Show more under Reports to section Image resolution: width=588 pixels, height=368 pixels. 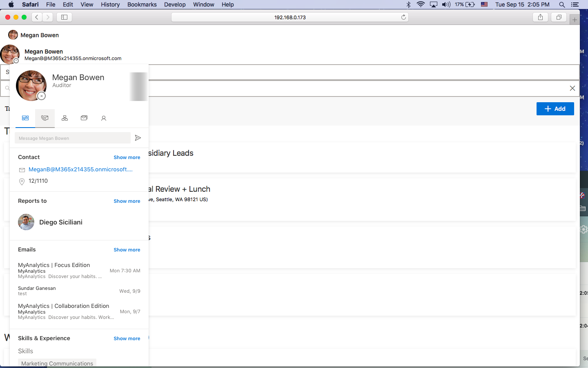pyautogui.click(x=127, y=201)
